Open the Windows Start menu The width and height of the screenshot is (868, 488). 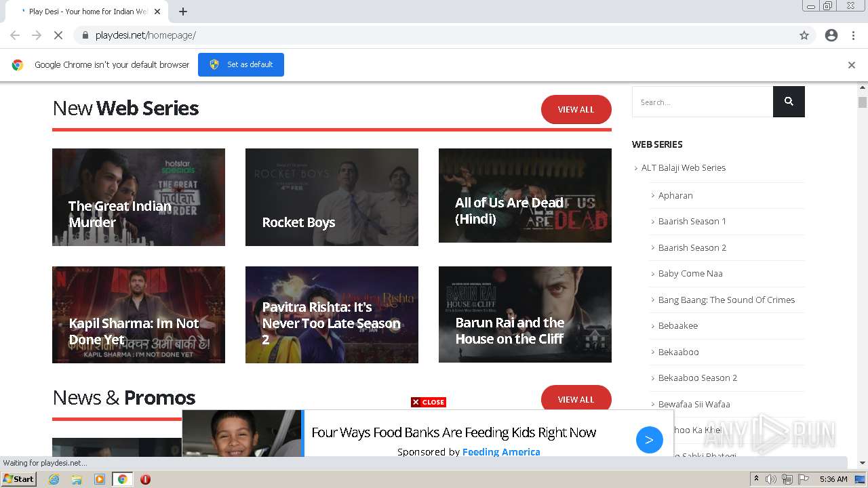(x=18, y=479)
